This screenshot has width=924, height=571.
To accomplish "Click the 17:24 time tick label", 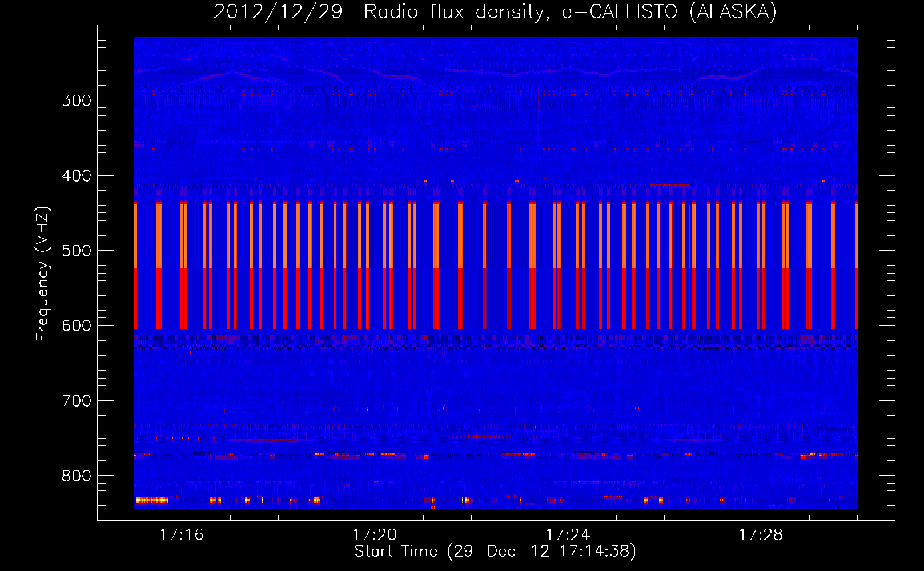I will click(568, 534).
